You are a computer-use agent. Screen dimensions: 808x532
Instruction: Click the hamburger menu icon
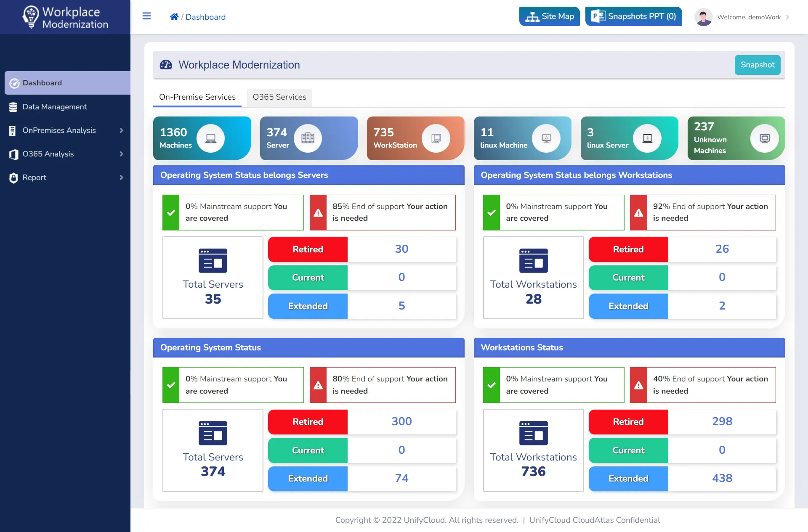pos(146,16)
